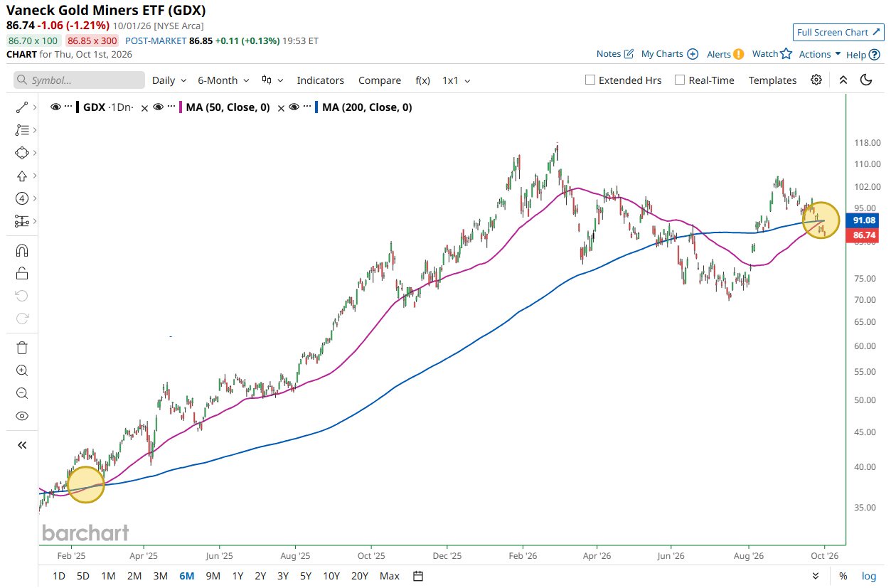The height and width of the screenshot is (588, 891).
Task: Click the × beside MA (50) eye icon
Action: click(145, 108)
